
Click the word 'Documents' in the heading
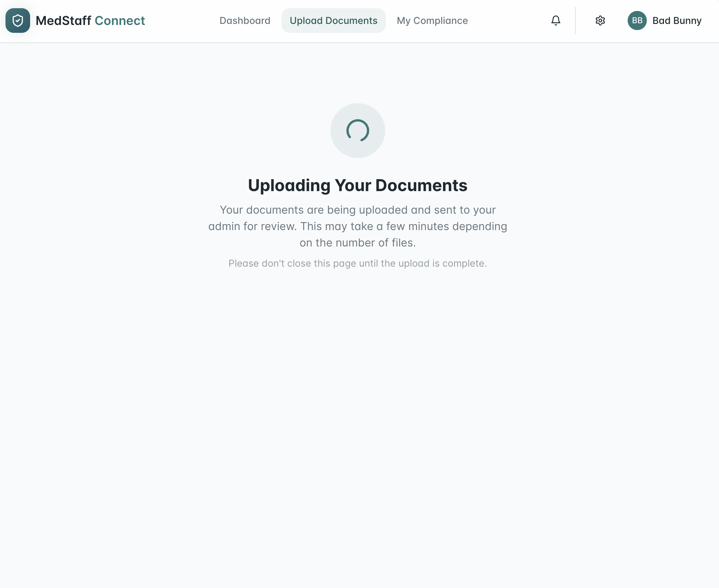coord(421,185)
